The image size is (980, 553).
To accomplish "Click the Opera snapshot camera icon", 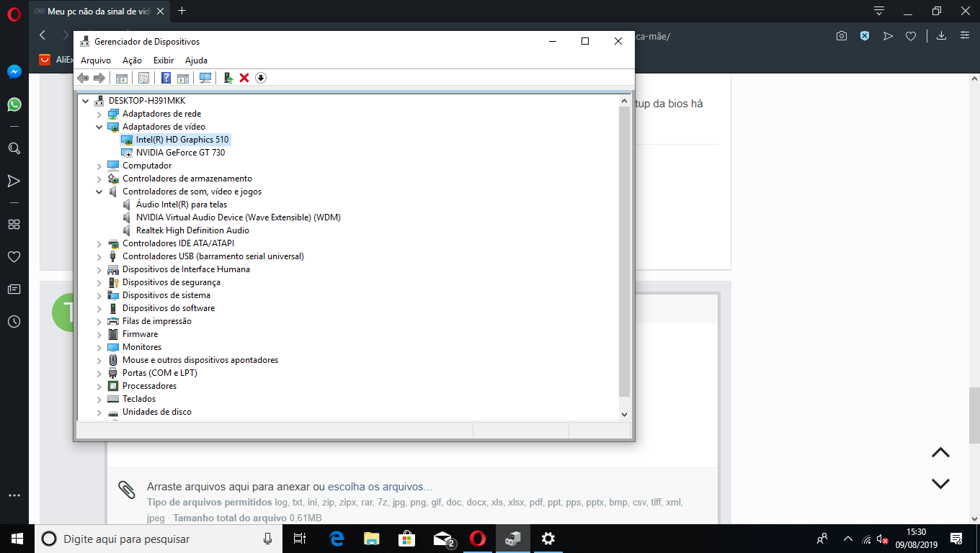I will pos(841,35).
